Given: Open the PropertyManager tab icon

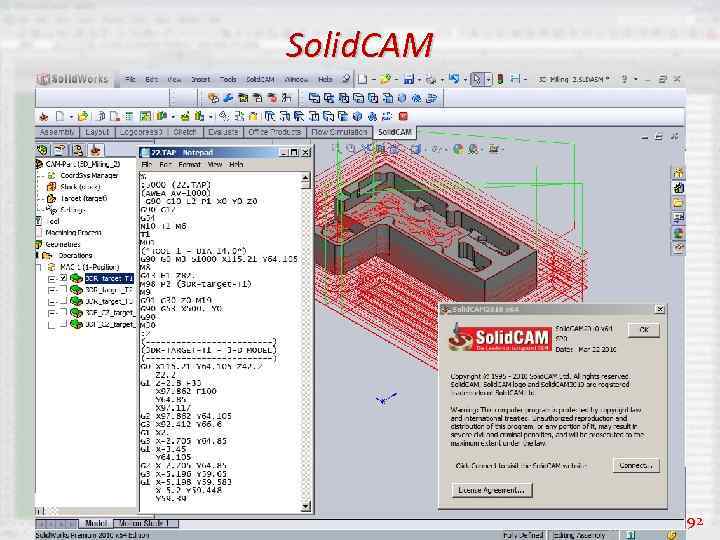Looking at the screenshot, I should point(60,150).
